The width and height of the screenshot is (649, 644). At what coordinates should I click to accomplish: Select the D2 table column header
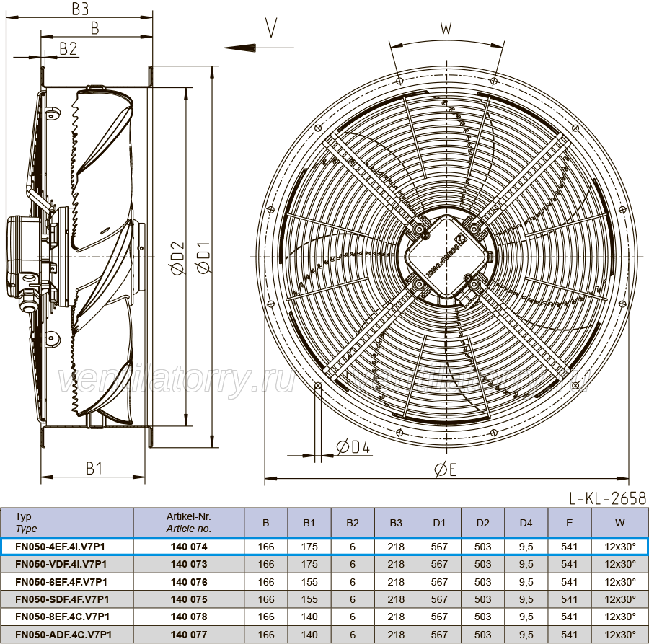coord(482,523)
